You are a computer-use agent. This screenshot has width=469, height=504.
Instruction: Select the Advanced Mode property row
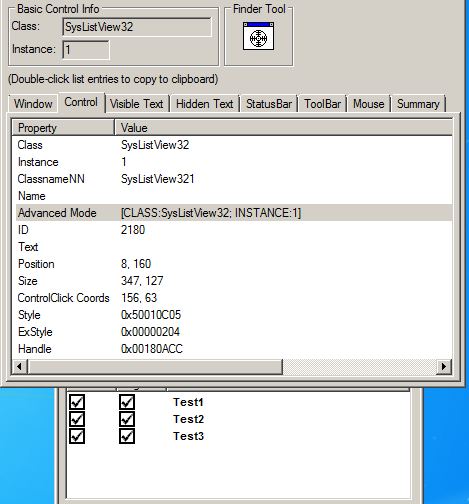pyautogui.click(x=234, y=213)
